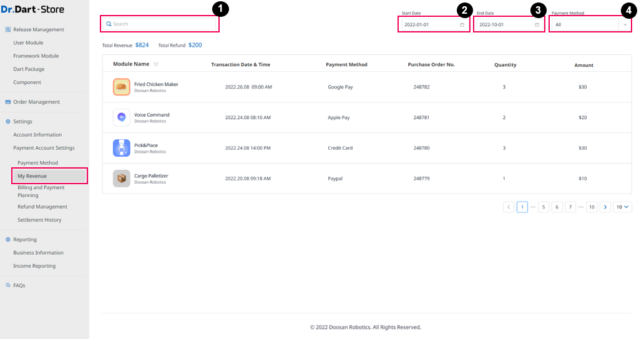The height and width of the screenshot is (339, 644).
Task: Open Payment Account Settings
Action: point(44,148)
